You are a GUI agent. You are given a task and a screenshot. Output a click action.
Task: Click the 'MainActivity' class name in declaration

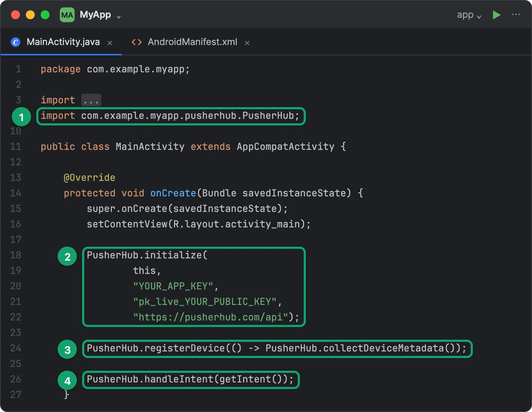(x=150, y=147)
